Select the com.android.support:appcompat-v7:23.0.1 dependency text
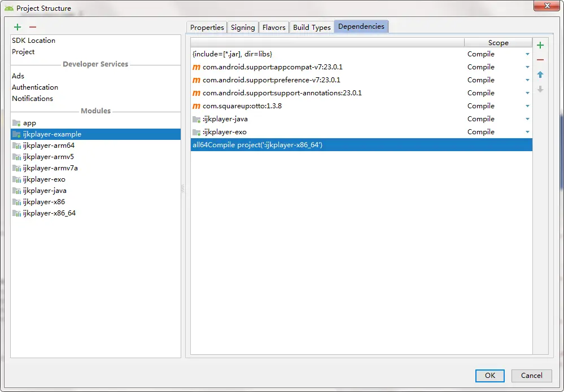The image size is (564, 392). [273, 67]
